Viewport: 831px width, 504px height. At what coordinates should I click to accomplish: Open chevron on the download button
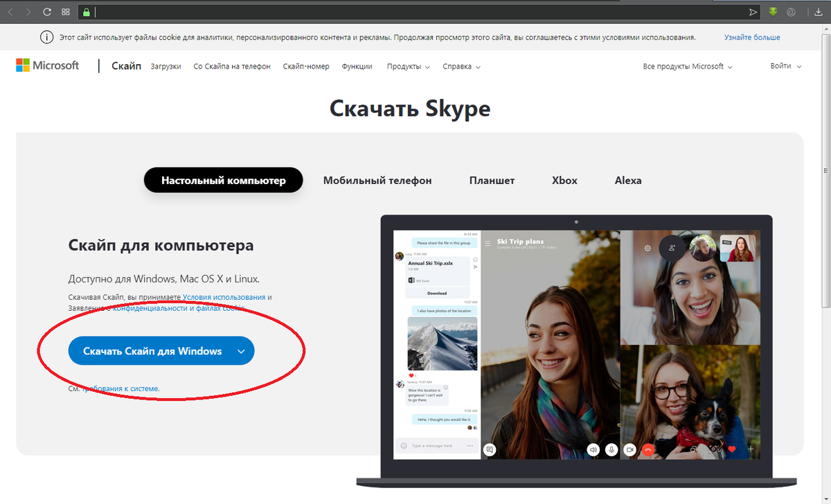click(x=241, y=351)
